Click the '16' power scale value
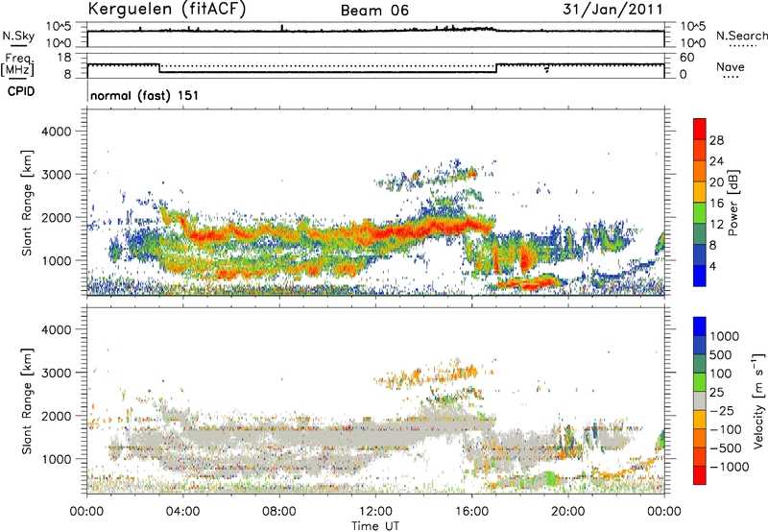Screen dimensions: 768x532 click(x=716, y=204)
